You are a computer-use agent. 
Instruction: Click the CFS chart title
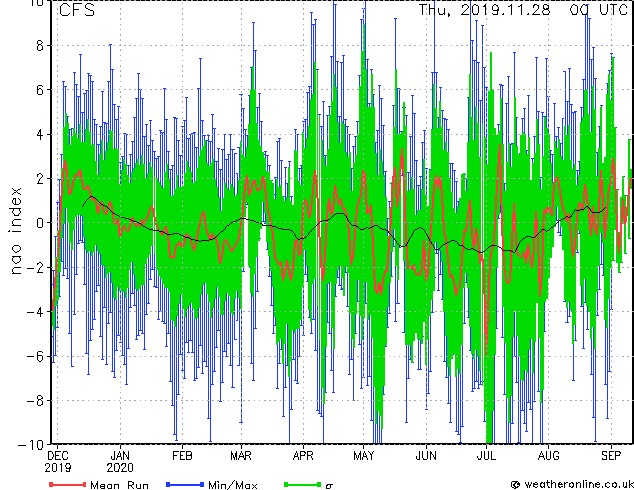tap(77, 11)
